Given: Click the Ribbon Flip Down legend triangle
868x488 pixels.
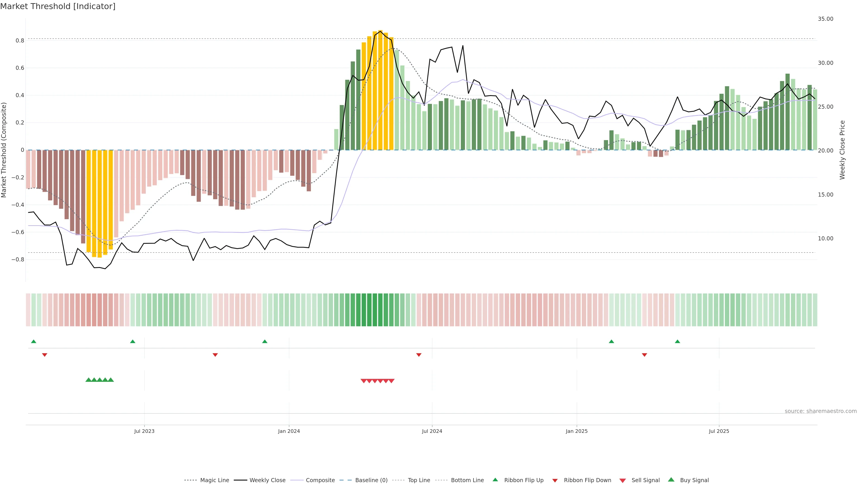Looking at the screenshot, I should [555, 481].
